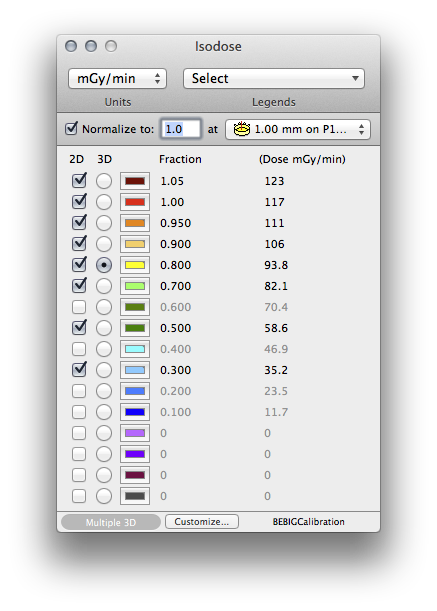Click the blue 0.100 color swatch
The height and width of the screenshot is (611, 437).
(x=135, y=412)
